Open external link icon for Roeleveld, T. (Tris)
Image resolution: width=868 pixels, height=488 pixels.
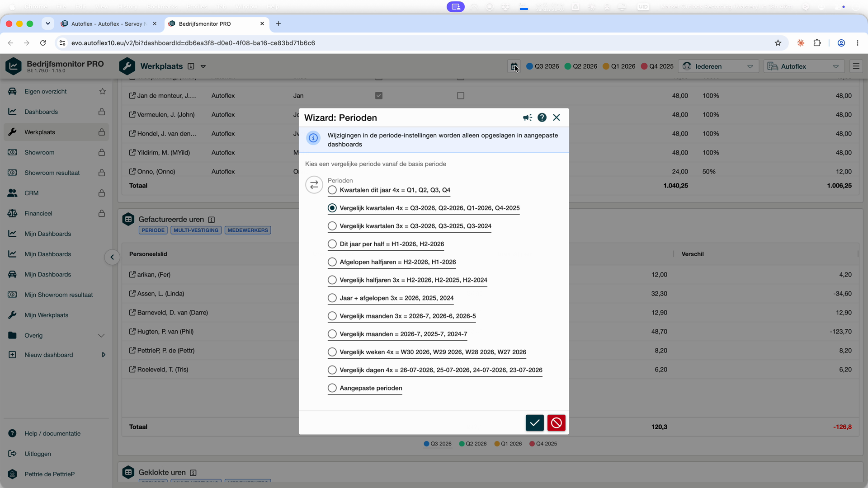132,369
